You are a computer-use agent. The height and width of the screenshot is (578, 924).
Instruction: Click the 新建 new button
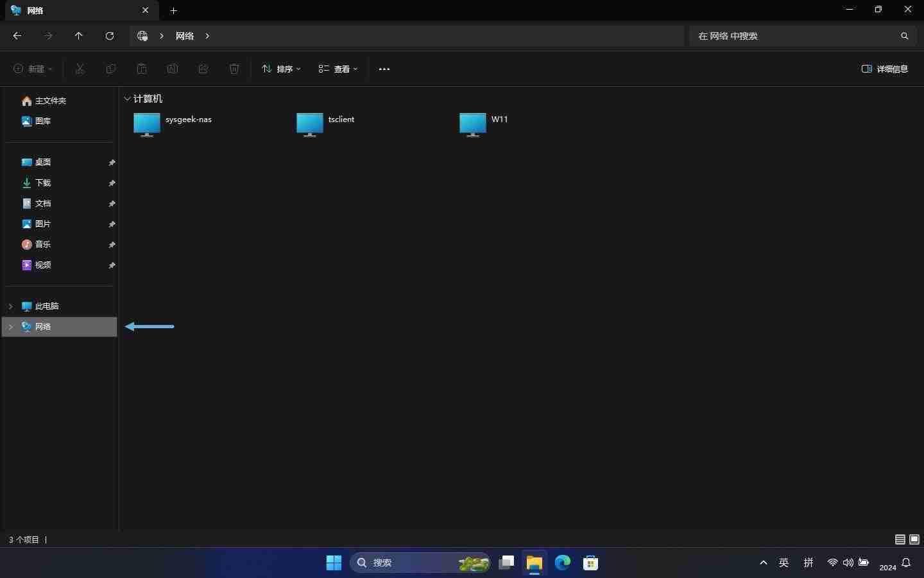tap(33, 69)
